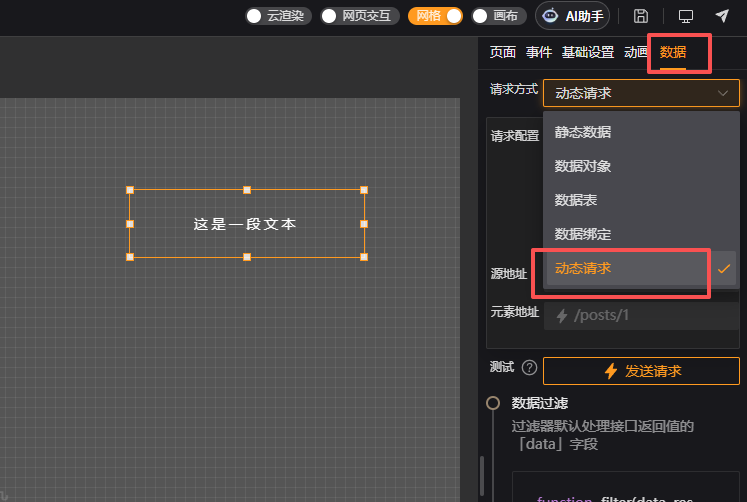Toggle the 云渲染 switch
The image size is (747, 502).
click(278, 16)
